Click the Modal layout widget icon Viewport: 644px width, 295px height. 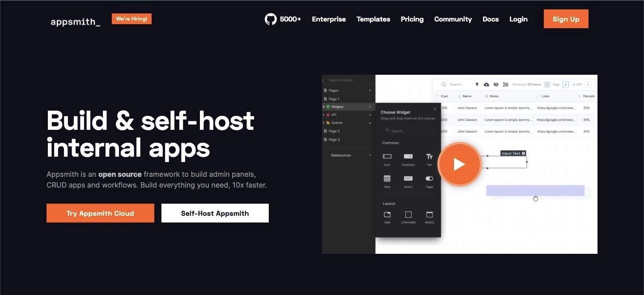429,215
